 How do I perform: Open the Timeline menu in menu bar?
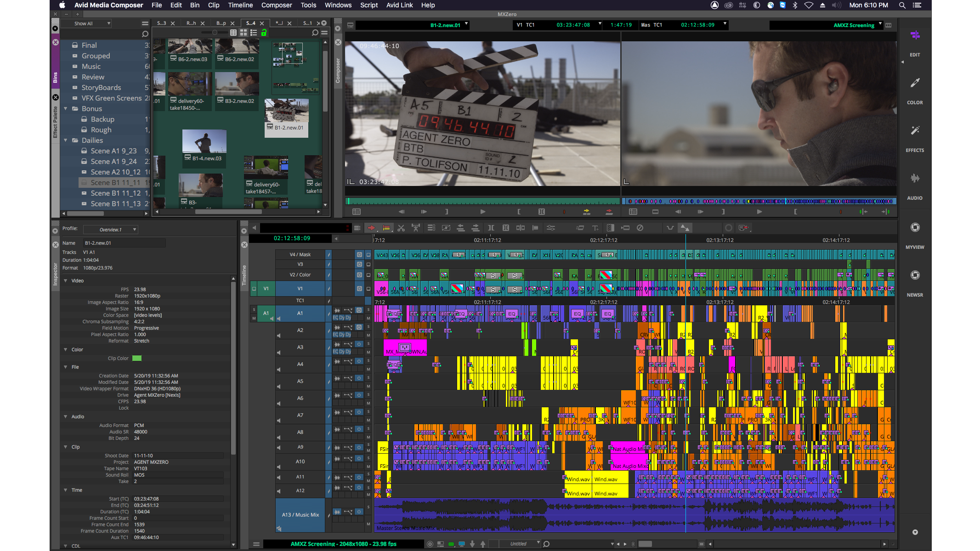(241, 6)
